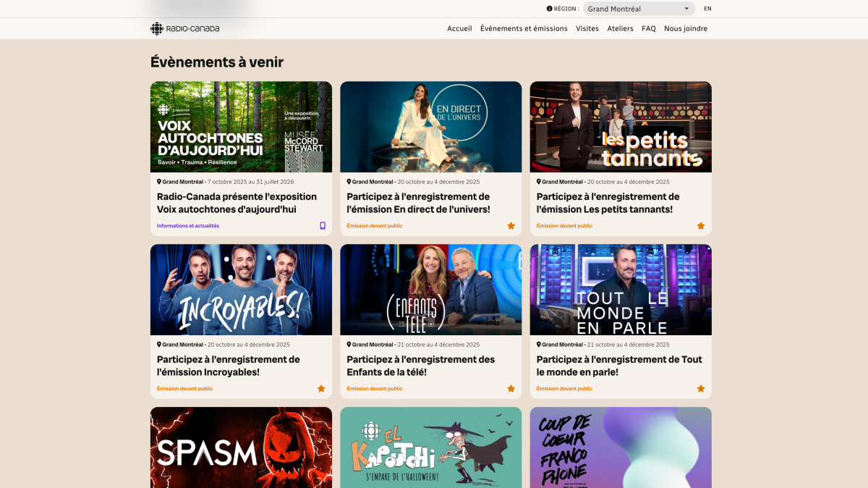Go to the Accueil menu item
This screenshot has height=488, width=868.
tap(459, 29)
